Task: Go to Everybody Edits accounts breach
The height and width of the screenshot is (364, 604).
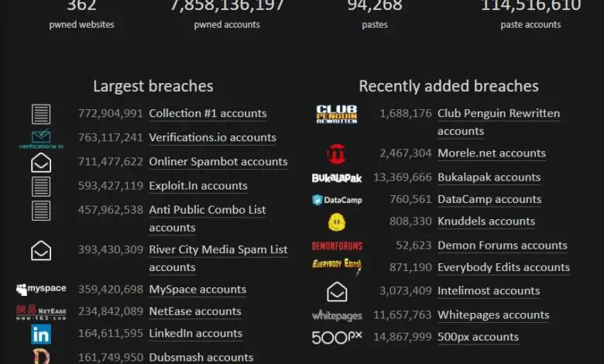Action: pyautogui.click(x=503, y=267)
